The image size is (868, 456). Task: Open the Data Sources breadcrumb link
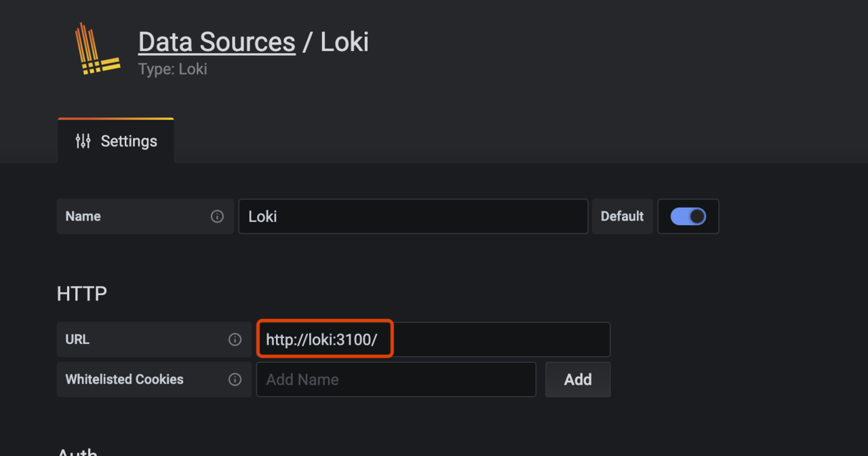pos(216,42)
